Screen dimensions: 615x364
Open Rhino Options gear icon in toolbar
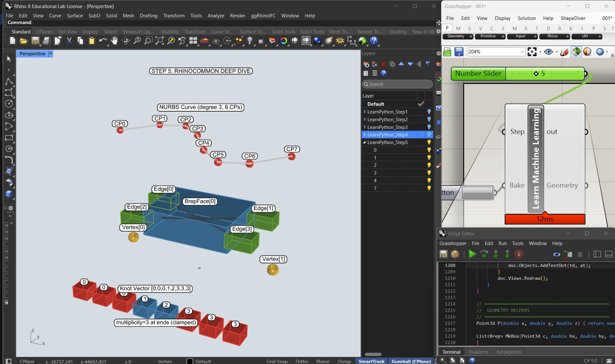point(340,41)
